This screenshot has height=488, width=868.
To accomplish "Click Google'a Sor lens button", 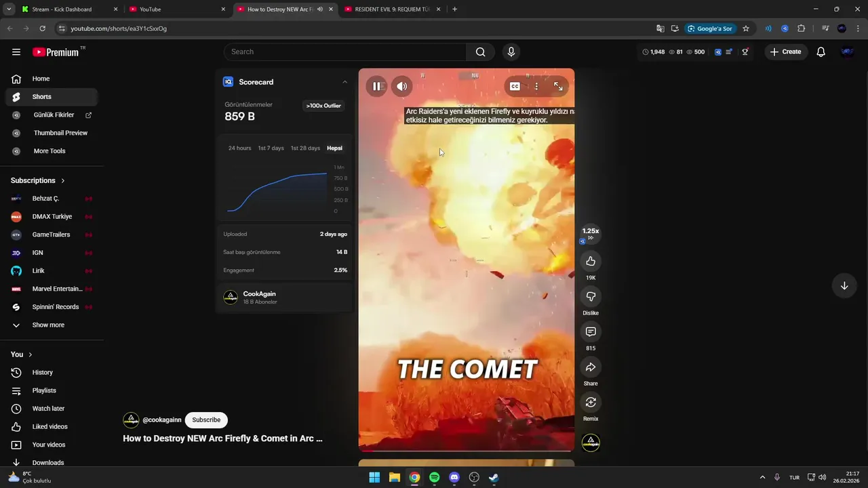I will click(710, 28).
